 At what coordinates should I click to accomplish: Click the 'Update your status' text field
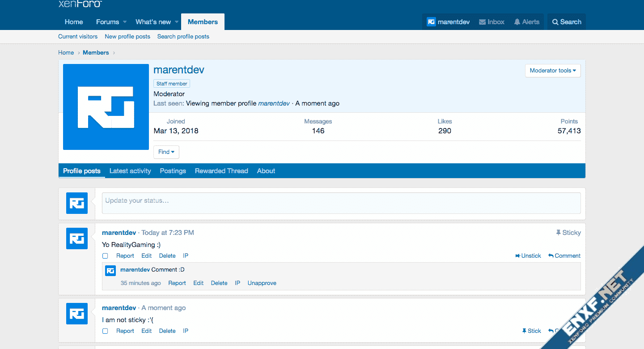coord(341,203)
